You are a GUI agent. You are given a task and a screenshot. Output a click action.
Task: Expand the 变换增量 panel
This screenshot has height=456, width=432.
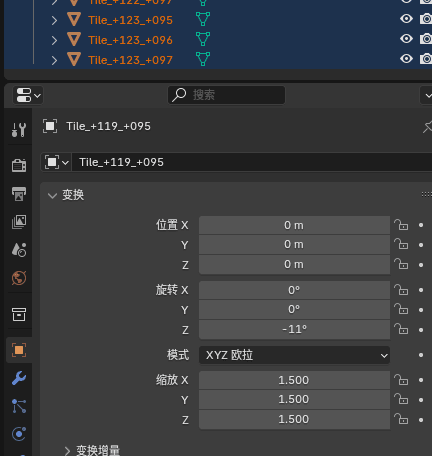(67, 450)
